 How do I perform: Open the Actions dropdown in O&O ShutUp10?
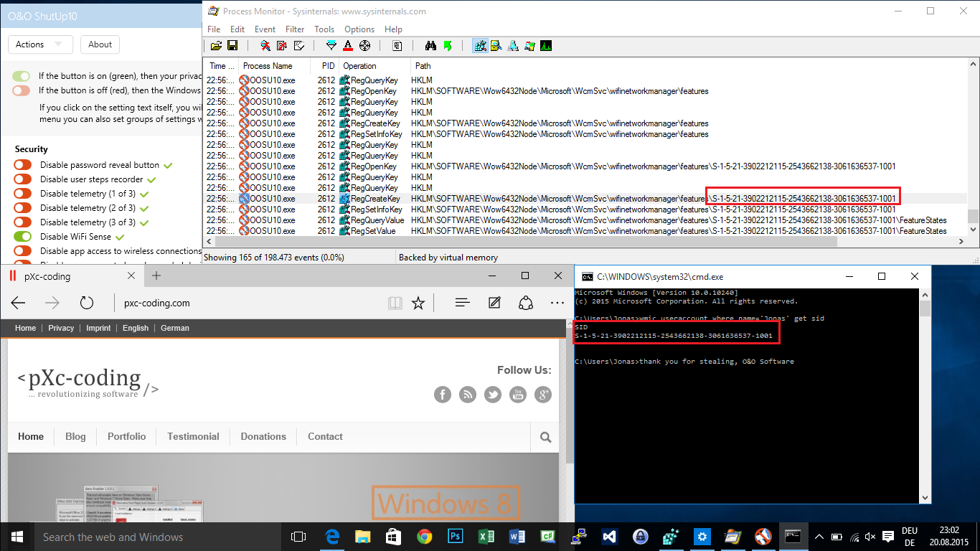(40, 44)
